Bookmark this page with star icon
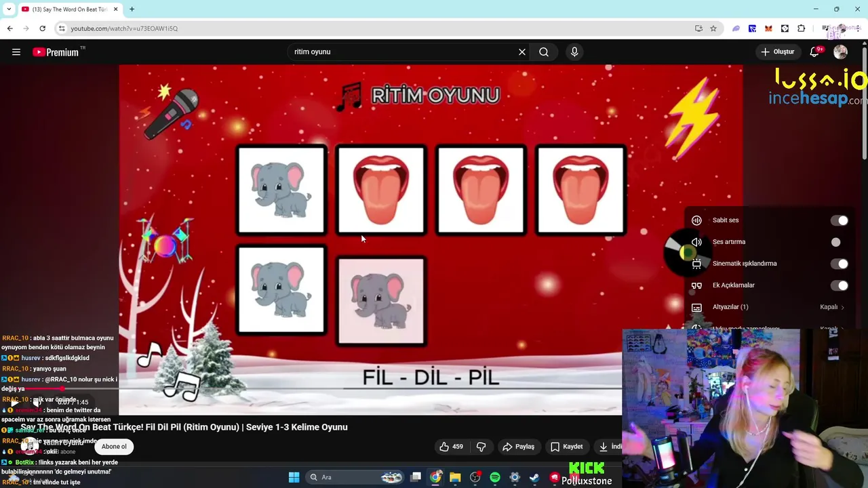This screenshot has height=488, width=868. coord(713,28)
